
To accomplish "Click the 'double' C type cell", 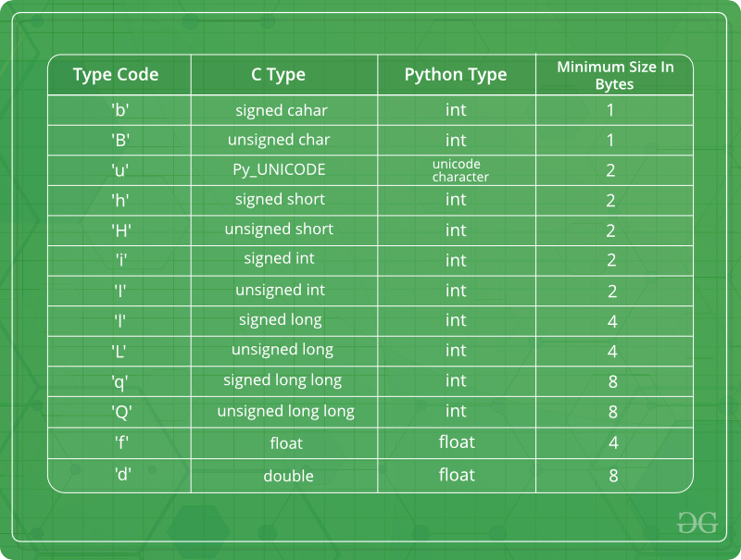I will pyautogui.click(x=288, y=476).
